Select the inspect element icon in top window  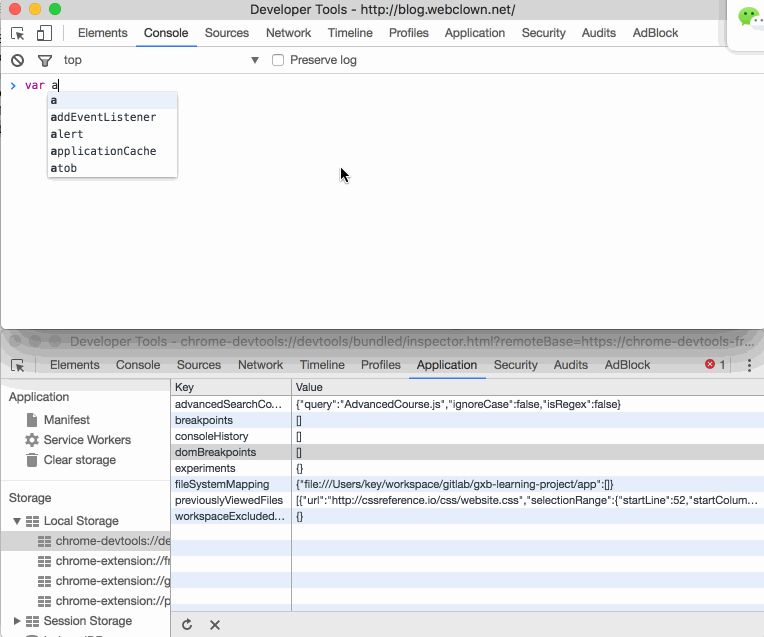point(18,33)
